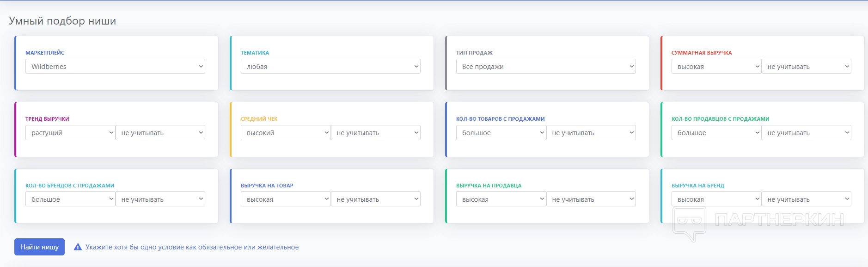This screenshot has height=267, width=868.
Task: Open Выручка на товар высокая dropdown
Action: tap(285, 199)
